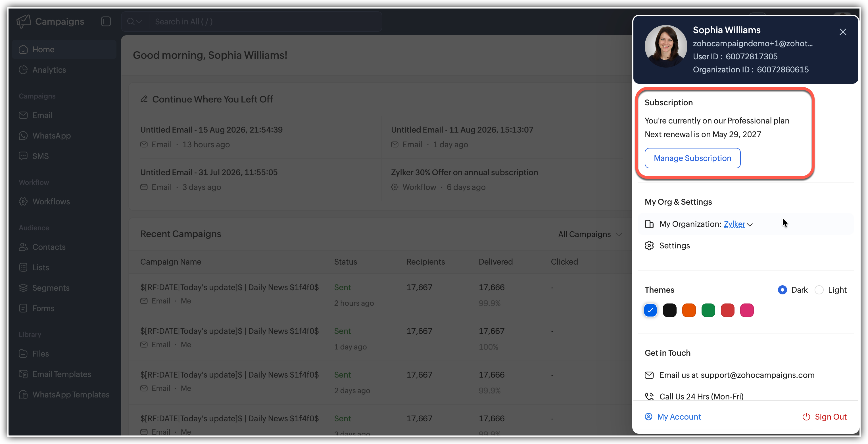The height and width of the screenshot is (444, 868).
Task: Click the Call Us phone icon
Action: (x=649, y=397)
